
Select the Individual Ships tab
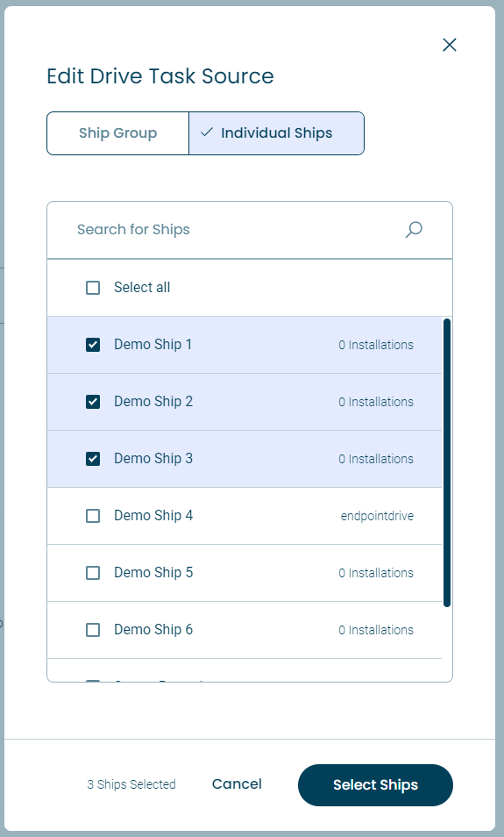pos(276,133)
